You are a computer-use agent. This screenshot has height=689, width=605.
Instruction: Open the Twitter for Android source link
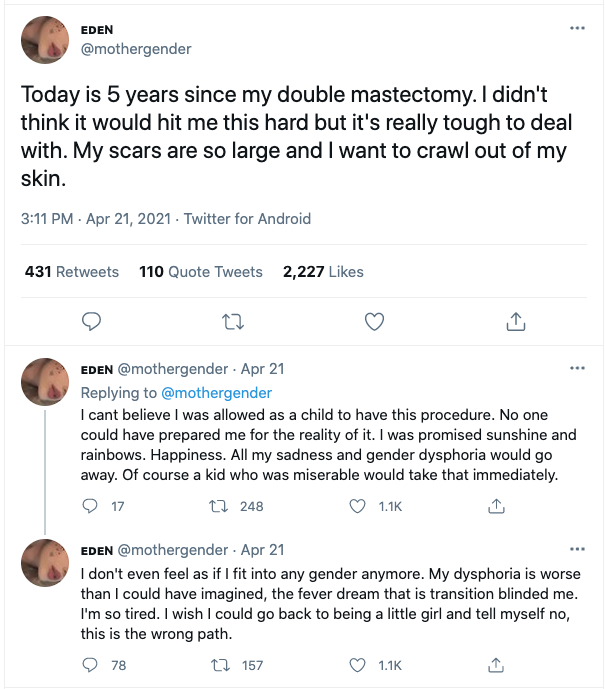(x=247, y=218)
